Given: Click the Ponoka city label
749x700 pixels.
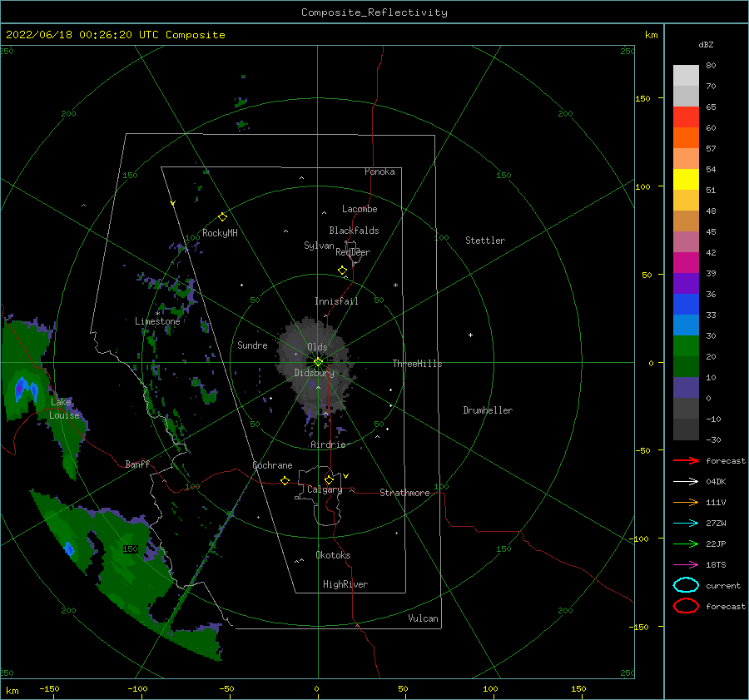Looking at the screenshot, I should pos(379,171).
